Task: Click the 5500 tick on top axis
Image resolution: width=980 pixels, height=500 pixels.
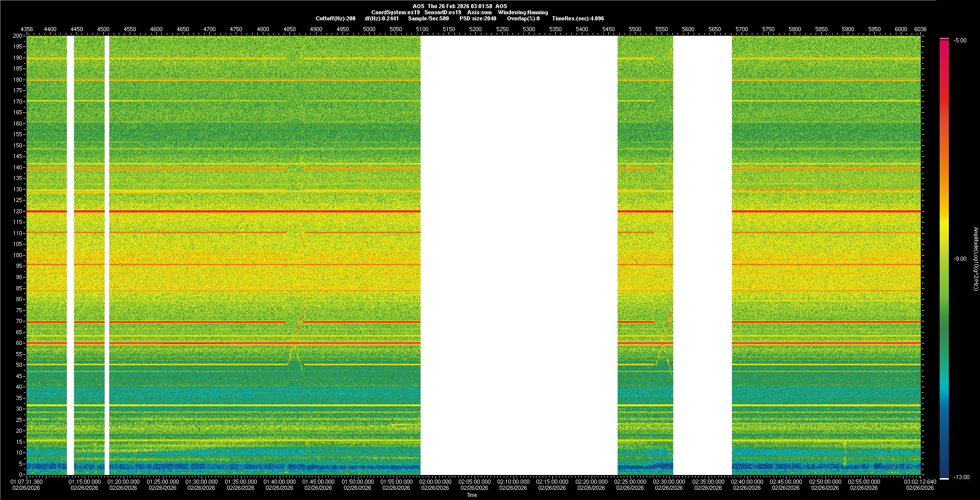Action: coord(635,29)
